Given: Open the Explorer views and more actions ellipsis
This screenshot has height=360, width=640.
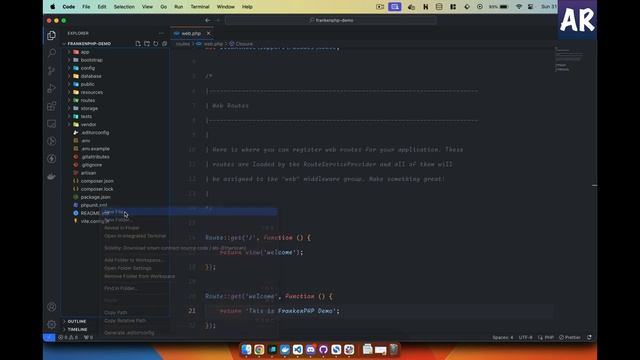Looking at the screenshot, I should (161, 33).
